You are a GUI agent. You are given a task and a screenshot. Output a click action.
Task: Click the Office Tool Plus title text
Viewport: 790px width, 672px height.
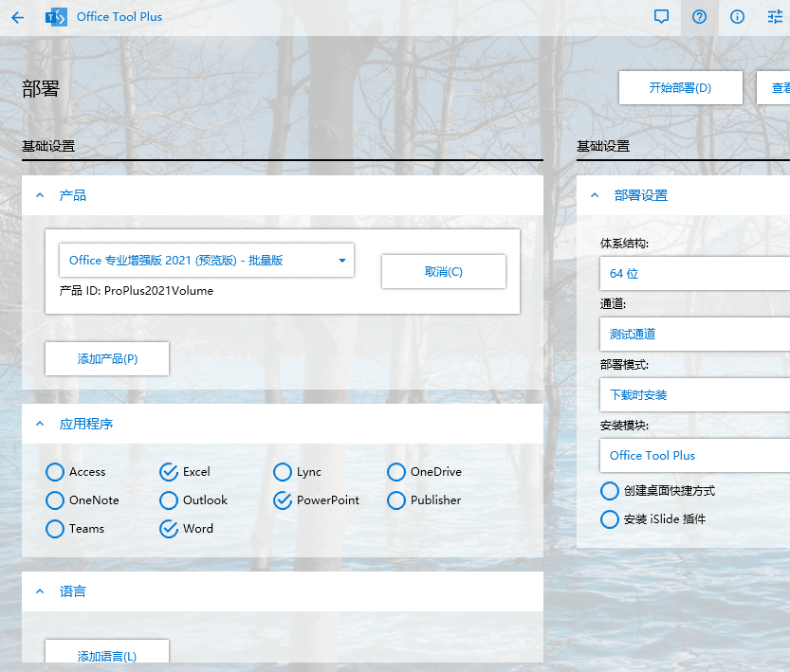pyautogui.click(x=119, y=17)
